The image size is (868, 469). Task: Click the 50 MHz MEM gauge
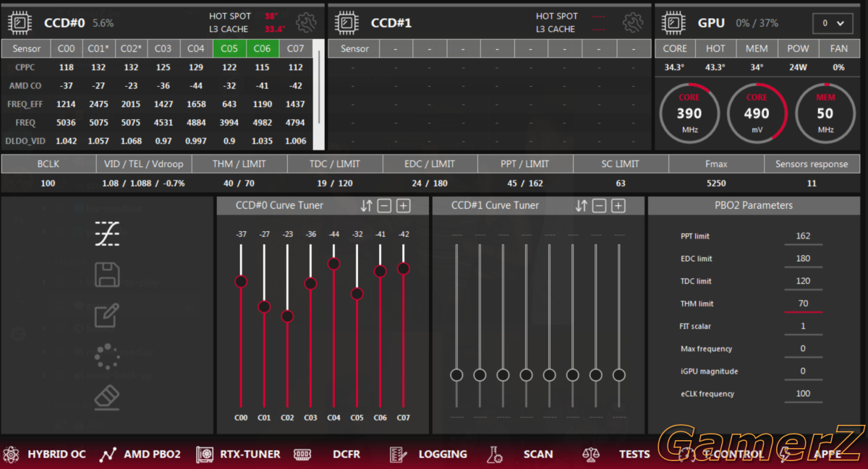825,113
